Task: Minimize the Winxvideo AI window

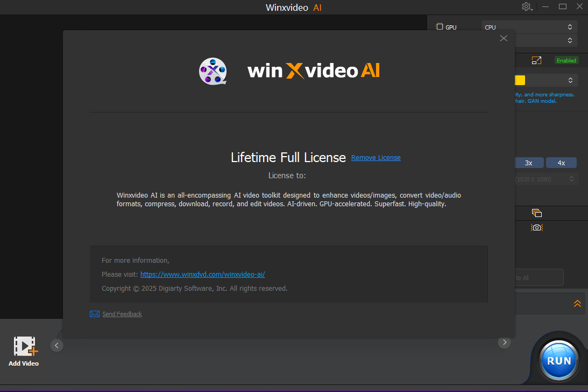Action: tap(546, 7)
